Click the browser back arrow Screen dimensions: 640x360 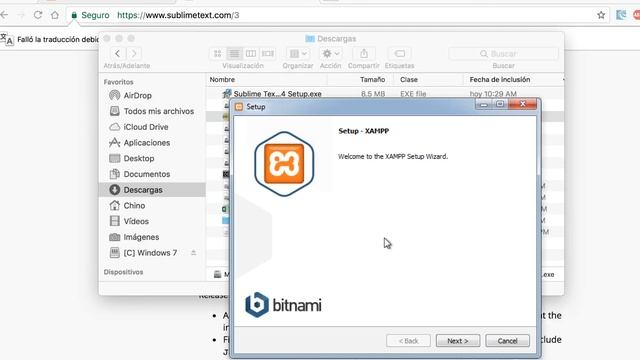coord(4,15)
